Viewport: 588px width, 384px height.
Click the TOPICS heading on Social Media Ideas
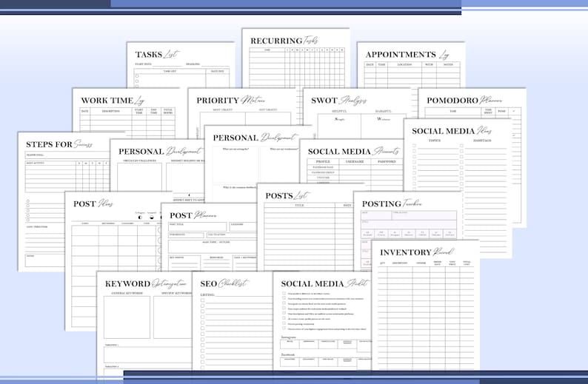(x=435, y=141)
